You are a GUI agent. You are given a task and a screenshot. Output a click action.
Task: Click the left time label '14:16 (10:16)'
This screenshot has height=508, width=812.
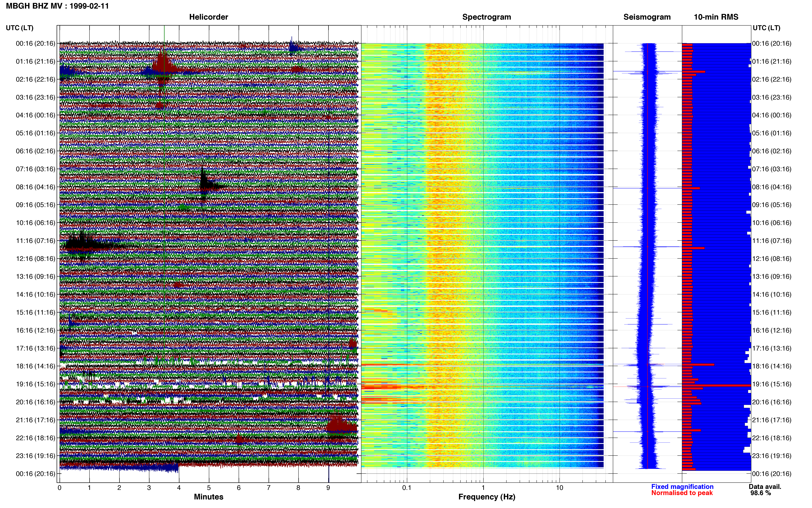(x=36, y=295)
